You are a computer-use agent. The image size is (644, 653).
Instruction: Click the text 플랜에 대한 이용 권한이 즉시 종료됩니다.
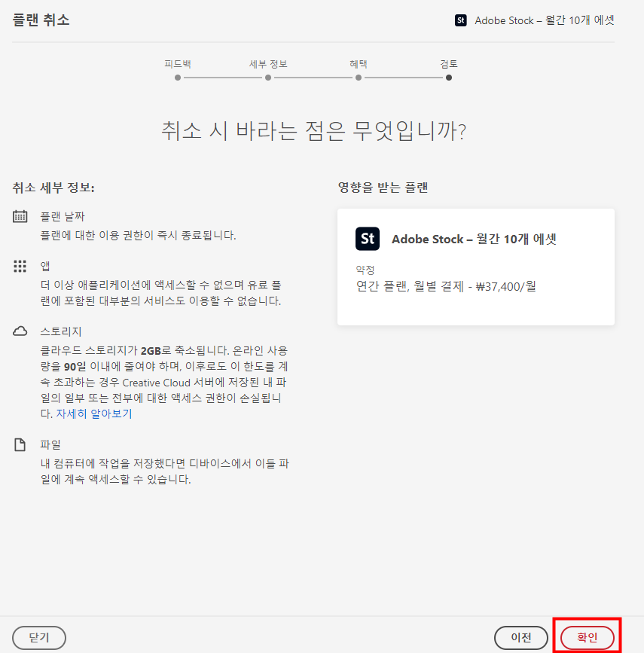point(138,235)
